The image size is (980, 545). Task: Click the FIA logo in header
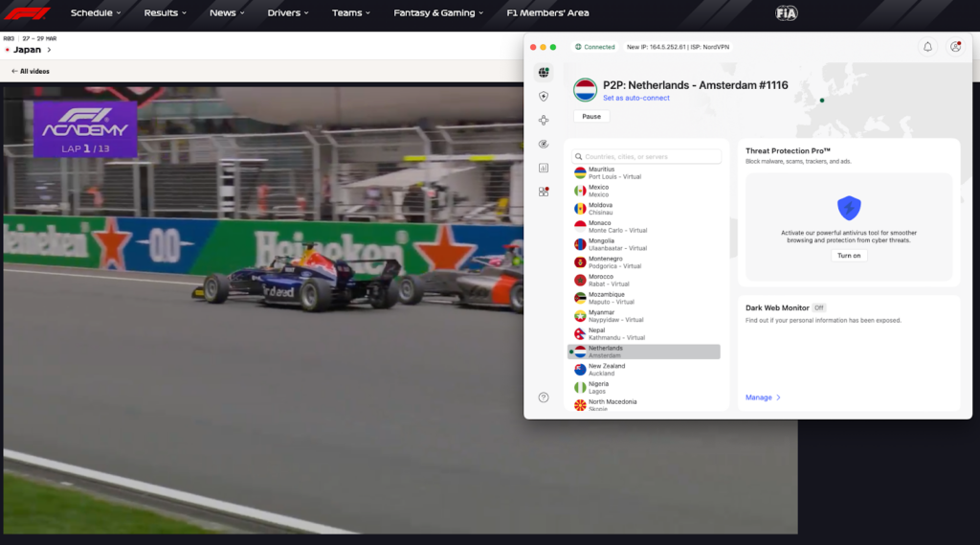pyautogui.click(x=787, y=13)
